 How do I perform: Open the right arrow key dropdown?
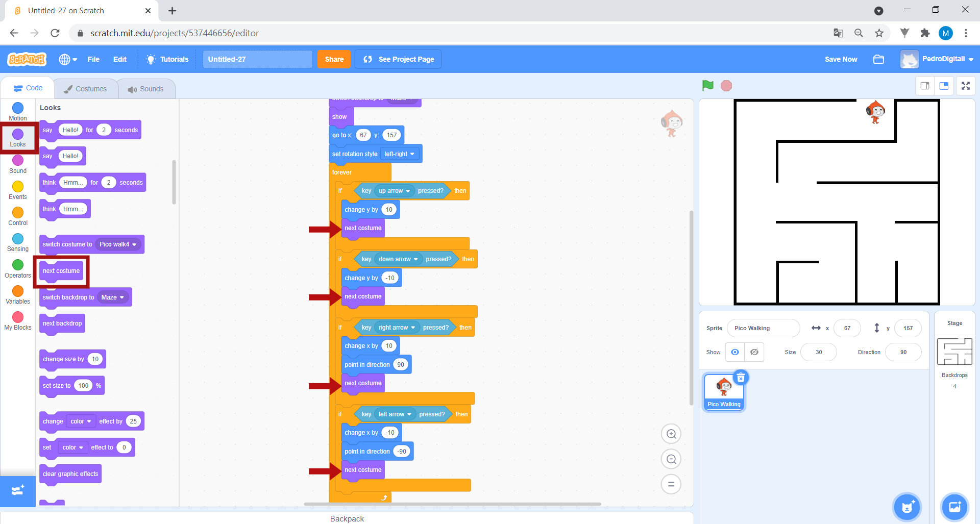pyautogui.click(x=397, y=328)
